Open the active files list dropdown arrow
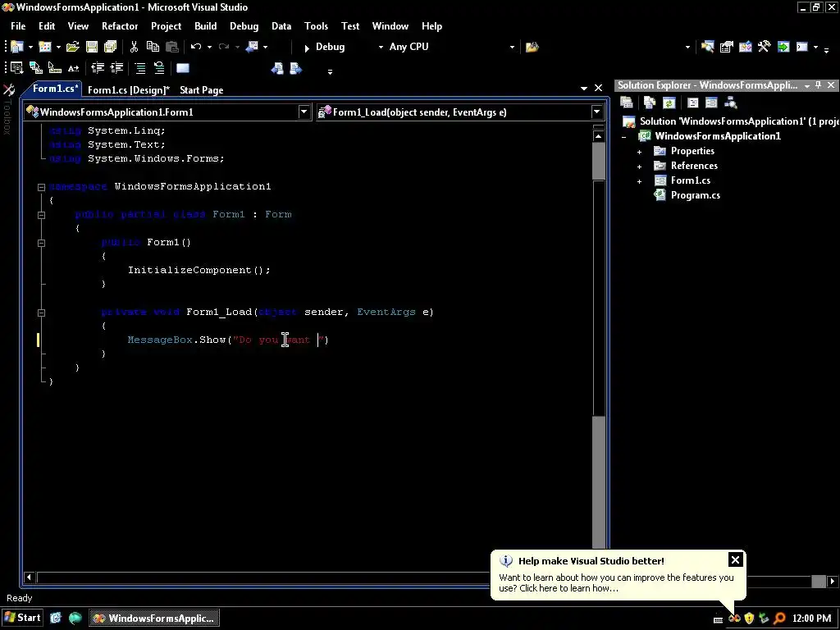The width and height of the screenshot is (840, 630). [x=584, y=89]
